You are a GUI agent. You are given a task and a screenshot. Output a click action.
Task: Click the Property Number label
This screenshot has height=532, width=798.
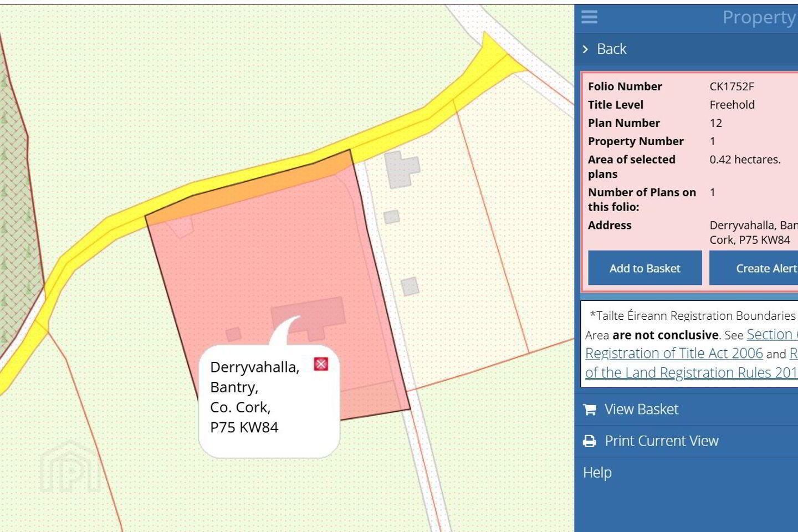tap(636, 141)
